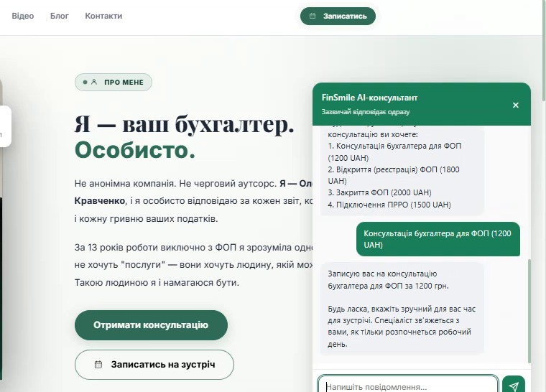Click the page vertical scrollbar

coord(544,49)
